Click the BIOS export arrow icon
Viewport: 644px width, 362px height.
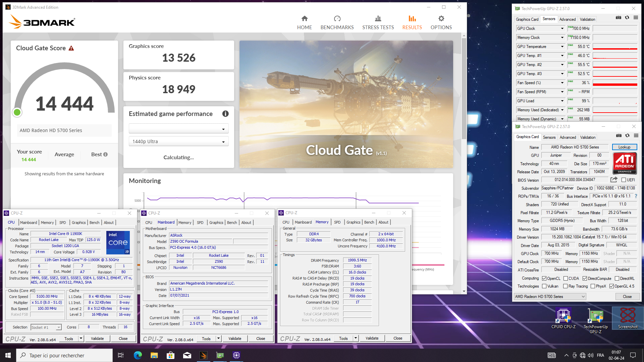pyautogui.click(x=614, y=180)
